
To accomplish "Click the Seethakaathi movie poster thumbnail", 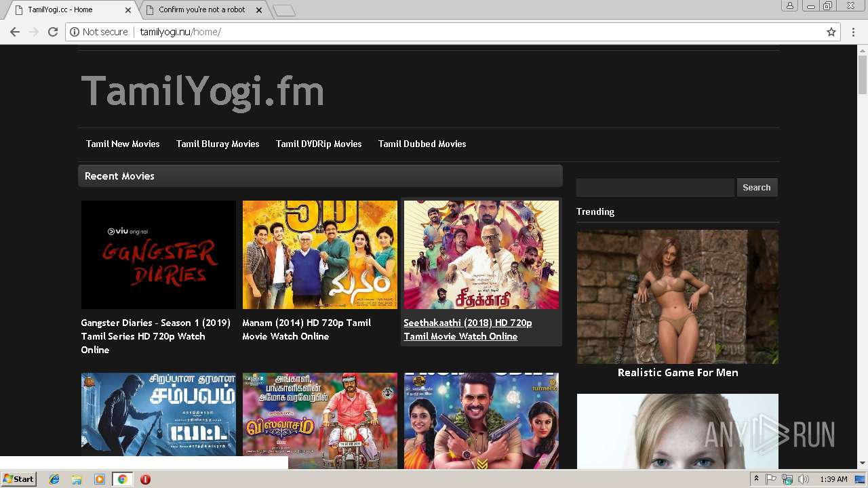I will click(x=481, y=255).
